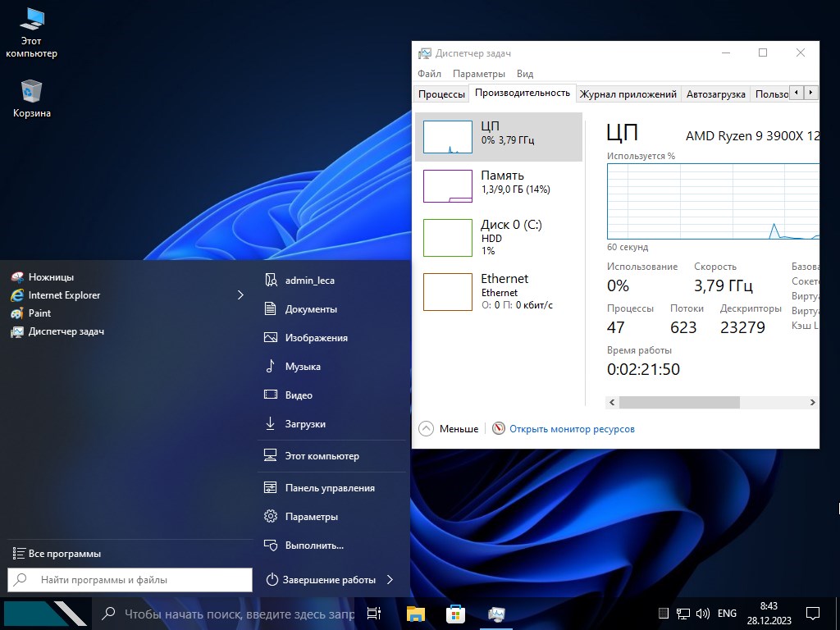Click the Task Manager icon on the taskbar
The height and width of the screenshot is (630, 840).
[x=498, y=614]
